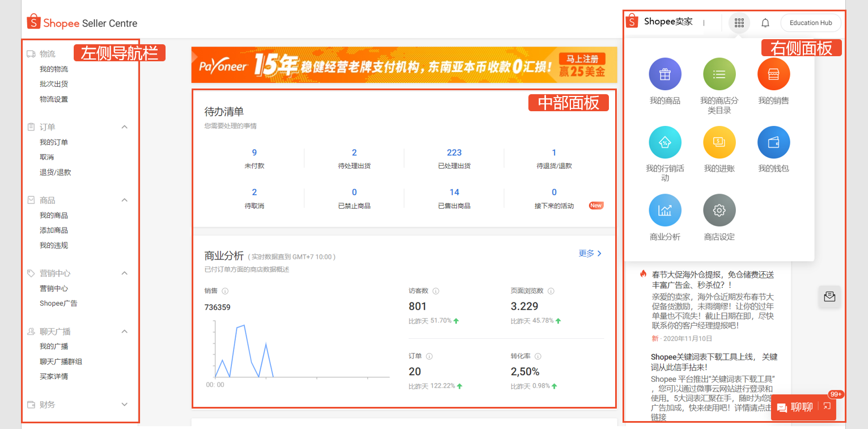Click the 801 访客数 value
The height and width of the screenshot is (429, 868).
[417, 306]
